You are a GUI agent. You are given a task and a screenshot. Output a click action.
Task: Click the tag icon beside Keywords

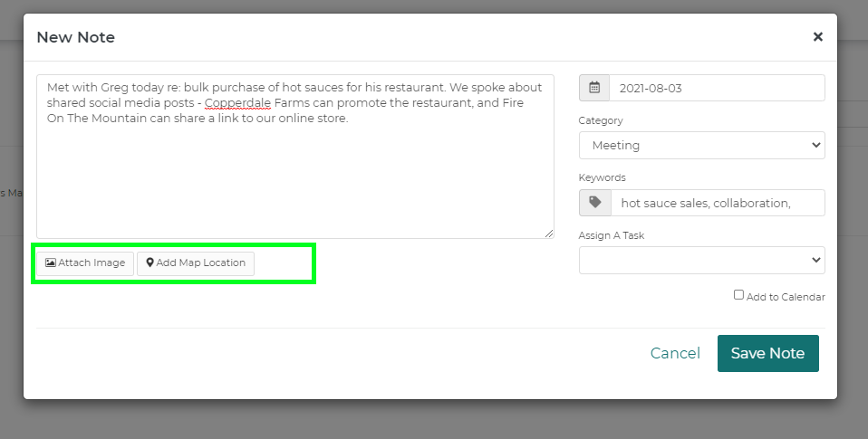(594, 203)
